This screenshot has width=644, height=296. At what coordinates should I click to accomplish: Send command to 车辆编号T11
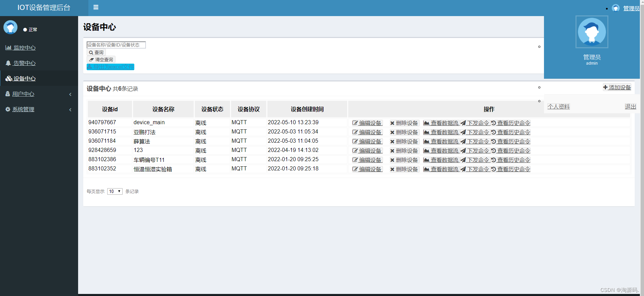pos(475,160)
